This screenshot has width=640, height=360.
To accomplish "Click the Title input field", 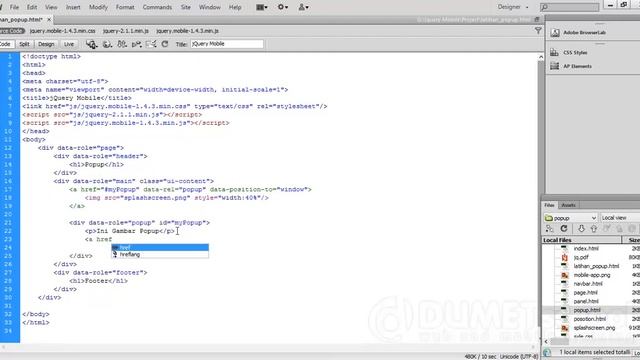I will [227, 44].
